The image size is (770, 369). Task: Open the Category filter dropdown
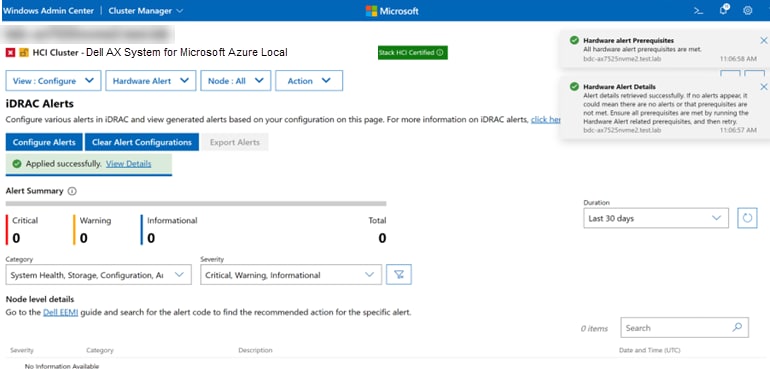98,275
